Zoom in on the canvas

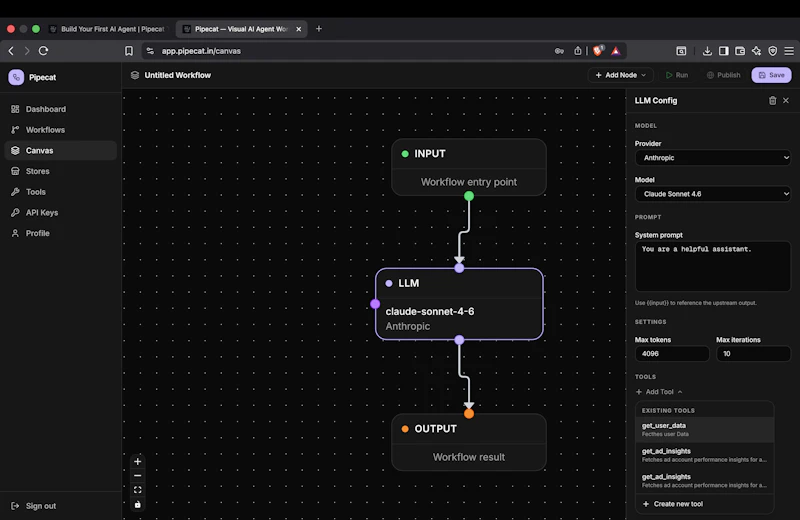point(137,461)
